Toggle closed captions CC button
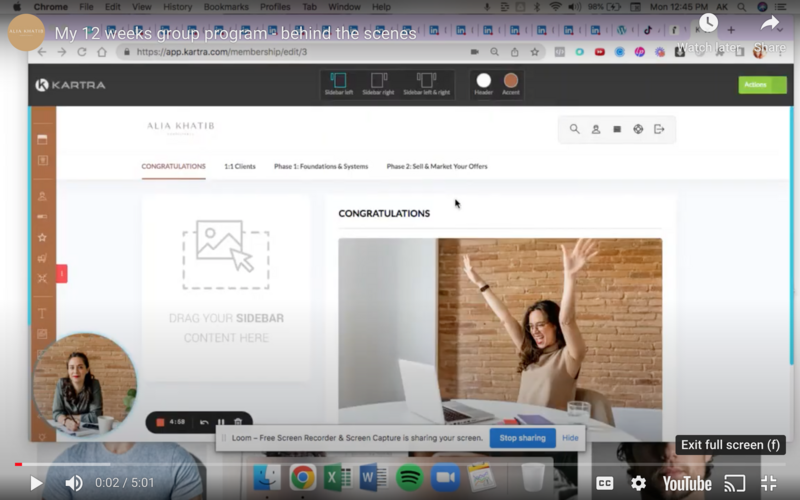800x500 pixels. (x=605, y=483)
